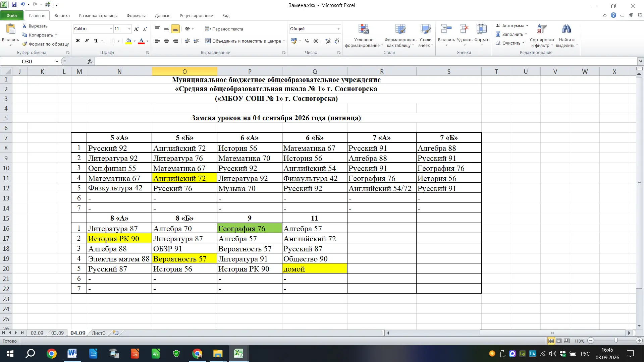Switch to the Вставка ribbon tab
Image resolution: width=644 pixels, height=362 pixels.
point(62,15)
